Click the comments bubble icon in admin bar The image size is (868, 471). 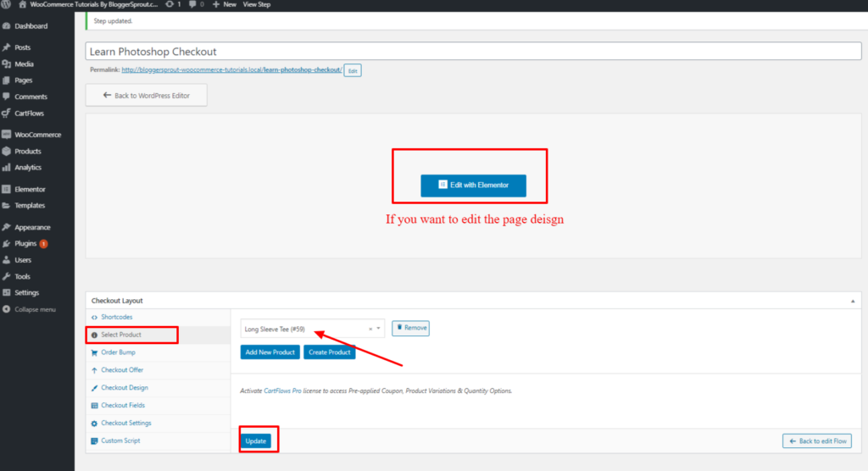point(192,4)
